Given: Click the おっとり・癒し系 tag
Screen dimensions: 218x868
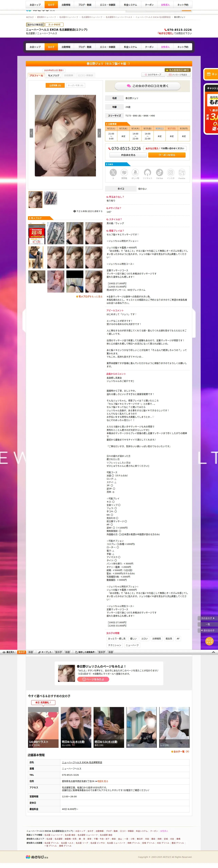Looking at the screenshot, I should (117, 639).
